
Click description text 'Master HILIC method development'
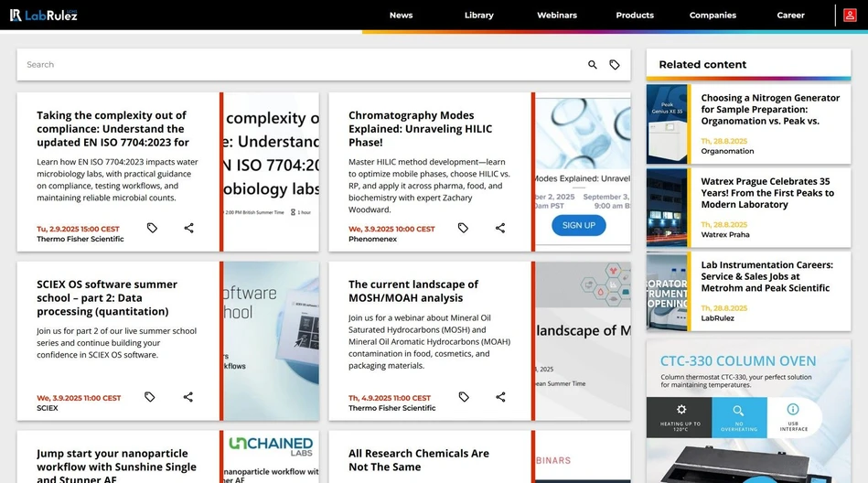pos(429,186)
